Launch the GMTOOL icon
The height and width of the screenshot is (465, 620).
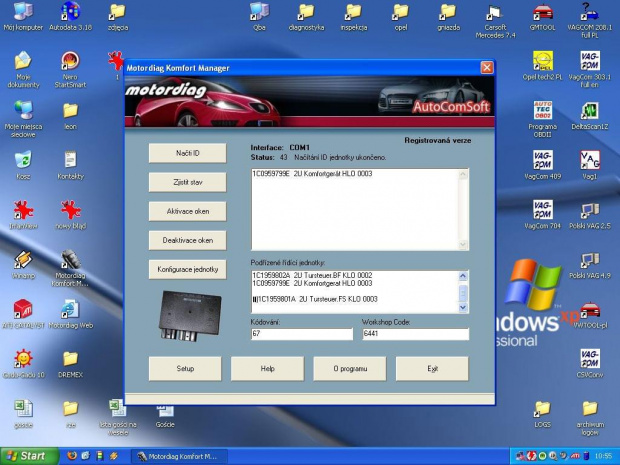(542, 17)
